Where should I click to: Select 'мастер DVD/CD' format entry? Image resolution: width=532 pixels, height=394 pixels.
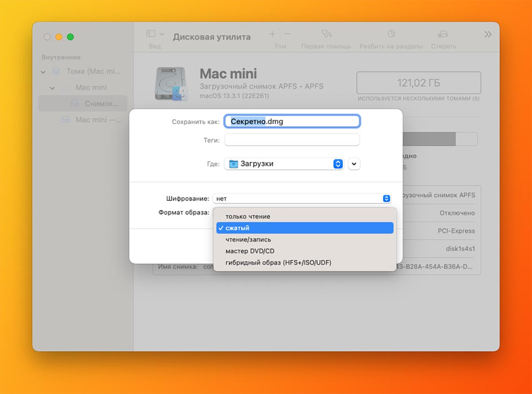[x=305, y=251]
